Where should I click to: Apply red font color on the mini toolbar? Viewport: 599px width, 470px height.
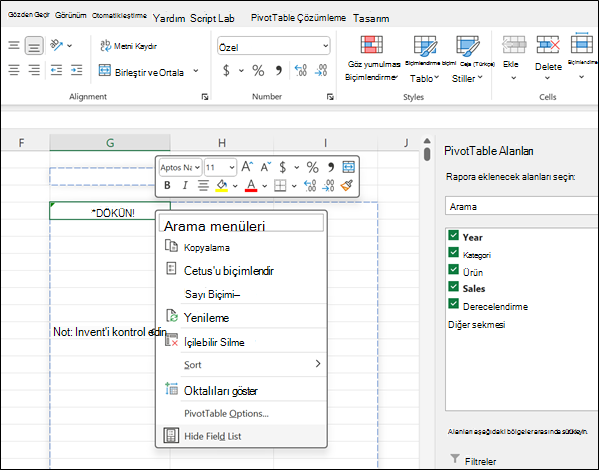pyautogui.click(x=251, y=186)
